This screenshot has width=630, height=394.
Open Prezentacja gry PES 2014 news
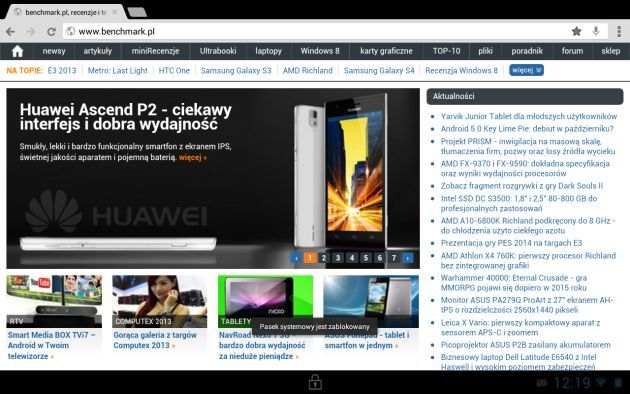(x=511, y=243)
